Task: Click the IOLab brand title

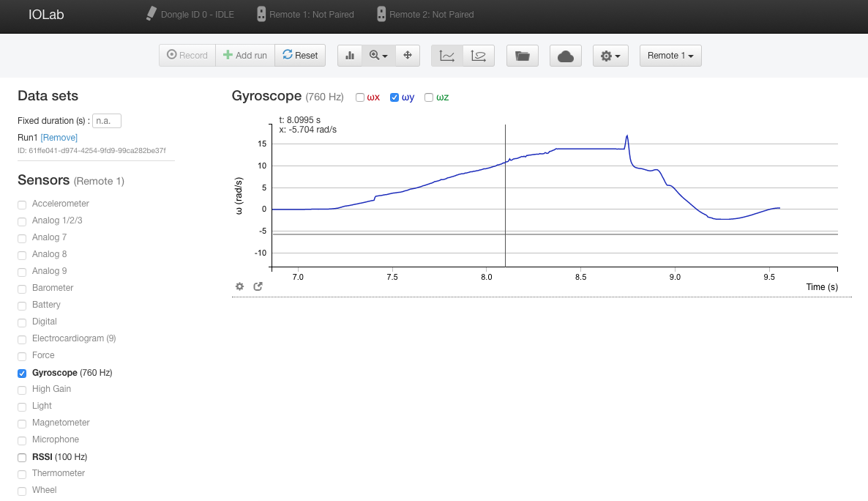Action: tap(46, 15)
